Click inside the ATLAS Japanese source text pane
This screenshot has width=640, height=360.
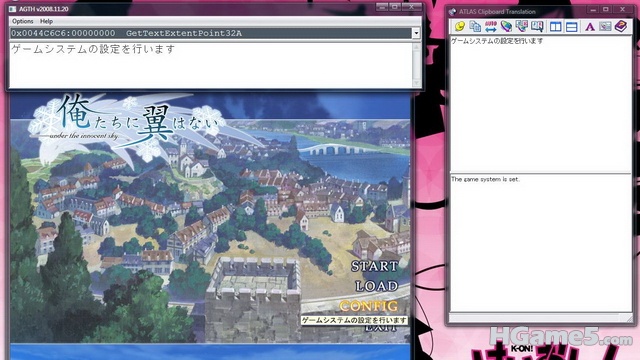coord(540,104)
